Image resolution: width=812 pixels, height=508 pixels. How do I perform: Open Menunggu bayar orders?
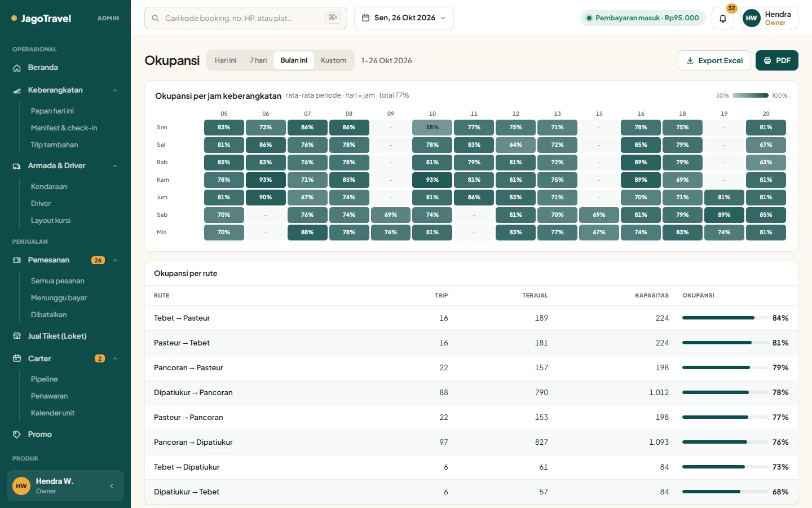pyautogui.click(x=59, y=298)
